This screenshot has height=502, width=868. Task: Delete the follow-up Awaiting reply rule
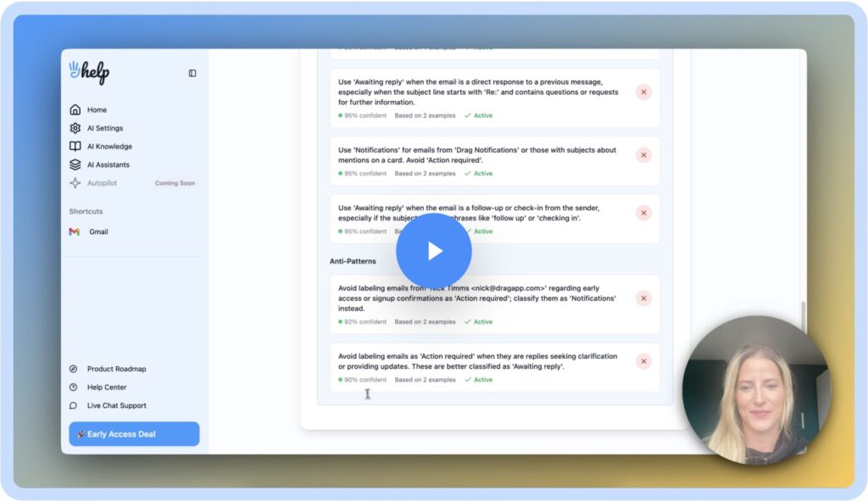tap(643, 214)
